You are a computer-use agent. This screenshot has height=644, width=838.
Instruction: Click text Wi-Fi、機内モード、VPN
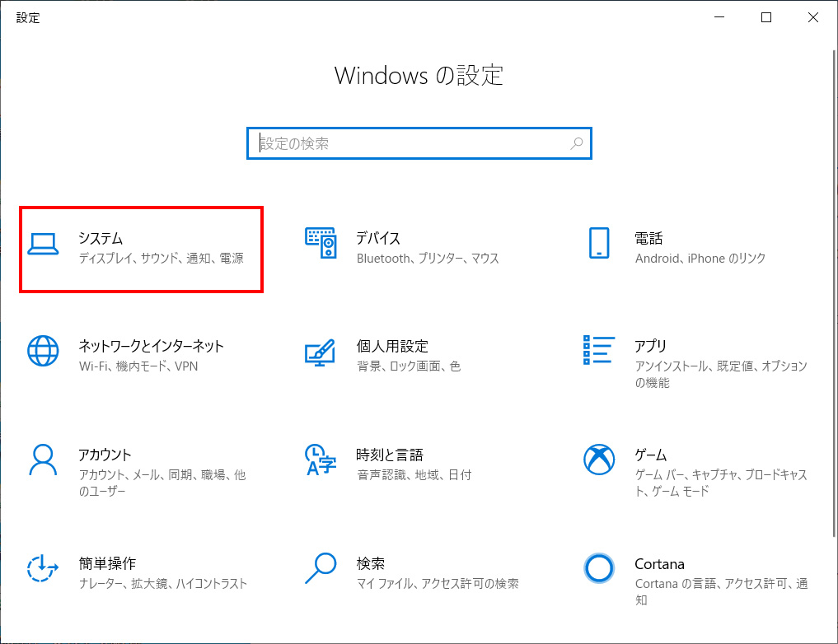click(138, 366)
